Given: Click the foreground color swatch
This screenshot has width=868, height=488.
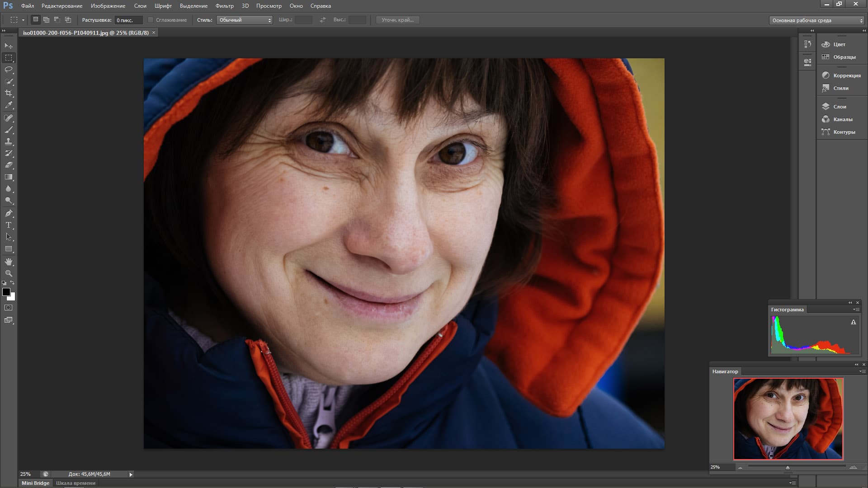Looking at the screenshot, I should 6,292.
